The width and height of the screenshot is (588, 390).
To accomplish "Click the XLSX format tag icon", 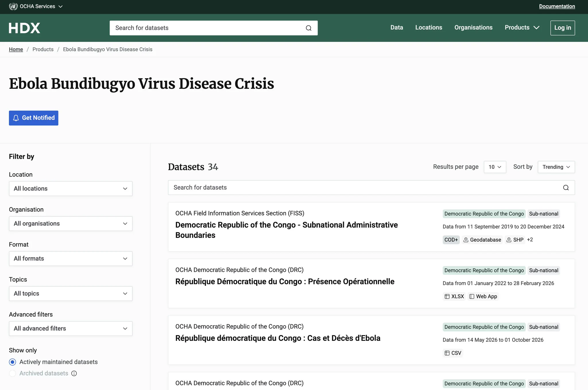I will click(447, 296).
